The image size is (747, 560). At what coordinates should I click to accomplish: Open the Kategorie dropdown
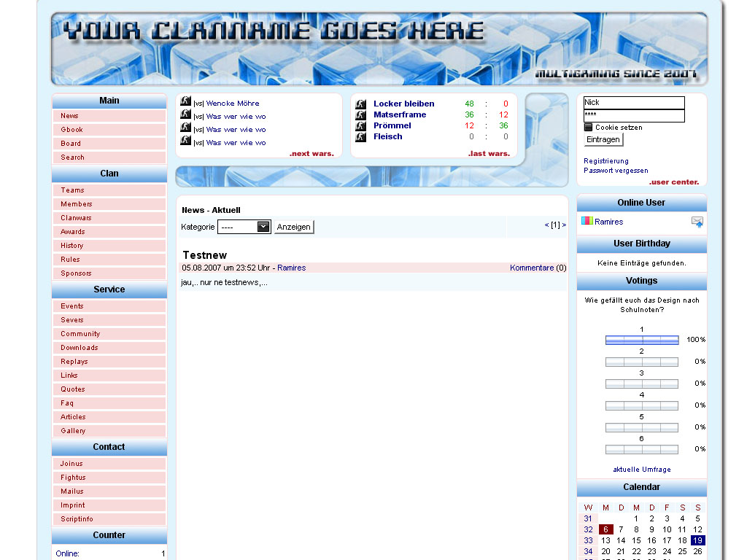point(244,227)
